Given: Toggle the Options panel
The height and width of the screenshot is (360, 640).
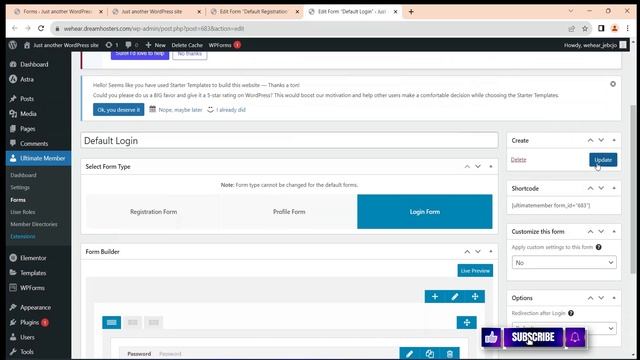Looking at the screenshot, I should tap(614, 298).
